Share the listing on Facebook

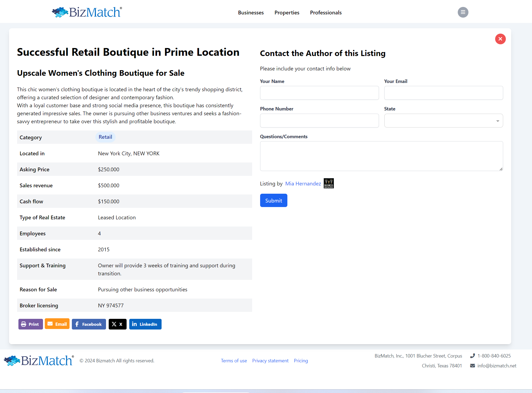(x=89, y=324)
